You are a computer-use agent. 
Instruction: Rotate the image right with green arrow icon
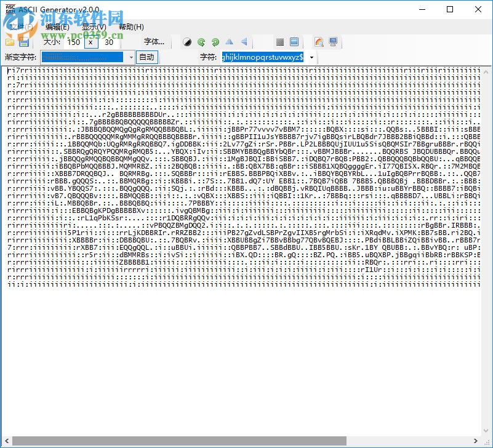click(215, 42)
